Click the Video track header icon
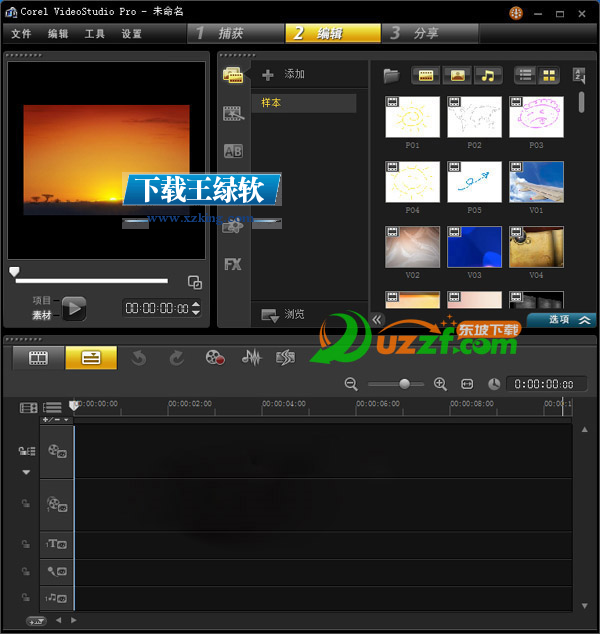This screenshot has width=600, height=634. click(57, 451)
